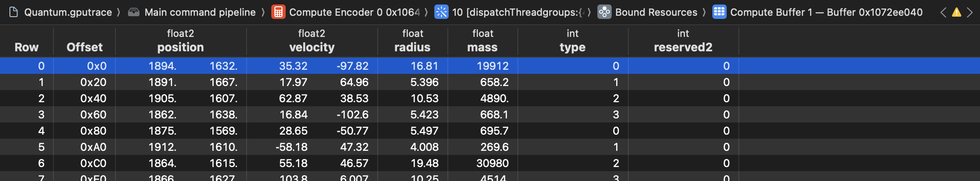980x181 pixels.
Task: Click the position column header
Action: point(181,47)
